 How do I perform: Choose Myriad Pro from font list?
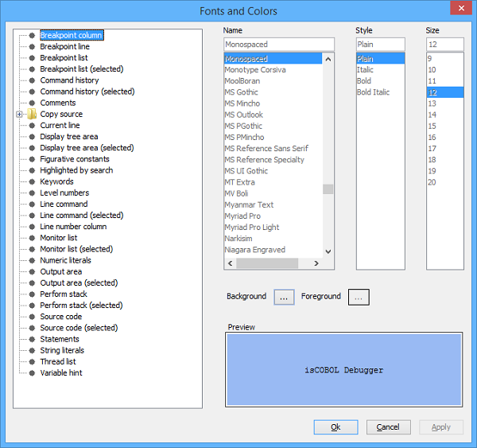(x=242, y=216)
